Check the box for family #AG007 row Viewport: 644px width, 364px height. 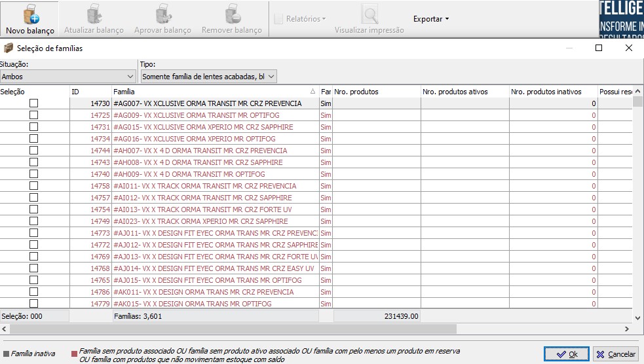click(x=33, y=103)
